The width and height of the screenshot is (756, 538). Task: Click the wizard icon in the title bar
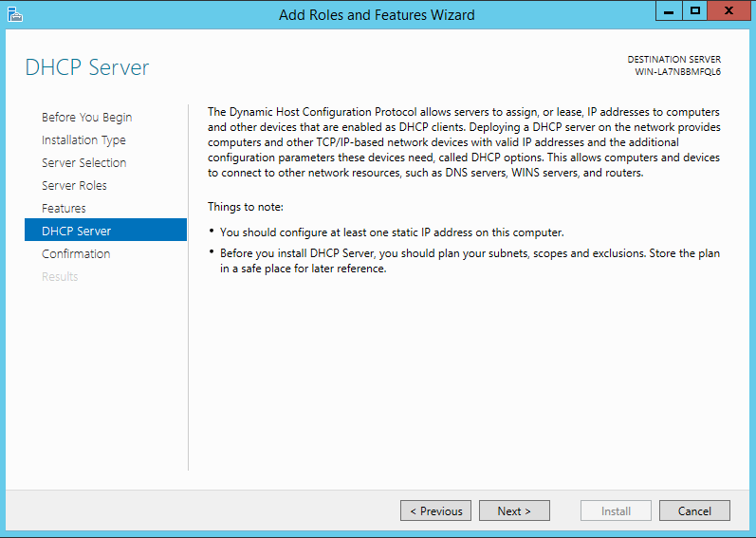pyautogui.click(x=15, y=14)
